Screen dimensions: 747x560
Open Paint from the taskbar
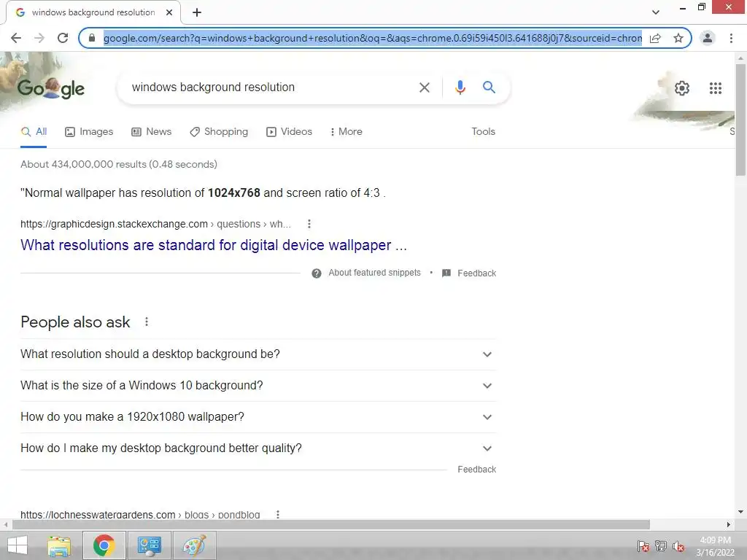click(194, 545)
